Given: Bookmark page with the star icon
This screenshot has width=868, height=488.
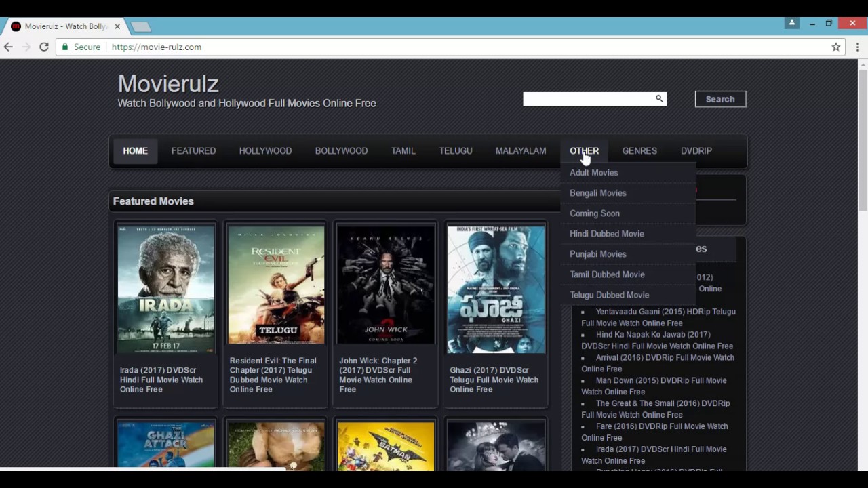Looking at the screenshot, I should pyautogui.click(x=836, y=47).
